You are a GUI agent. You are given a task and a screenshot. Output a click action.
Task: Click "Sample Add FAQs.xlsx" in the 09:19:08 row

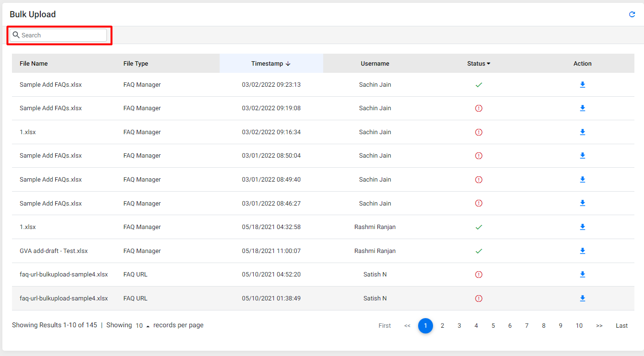pos(51,108)
